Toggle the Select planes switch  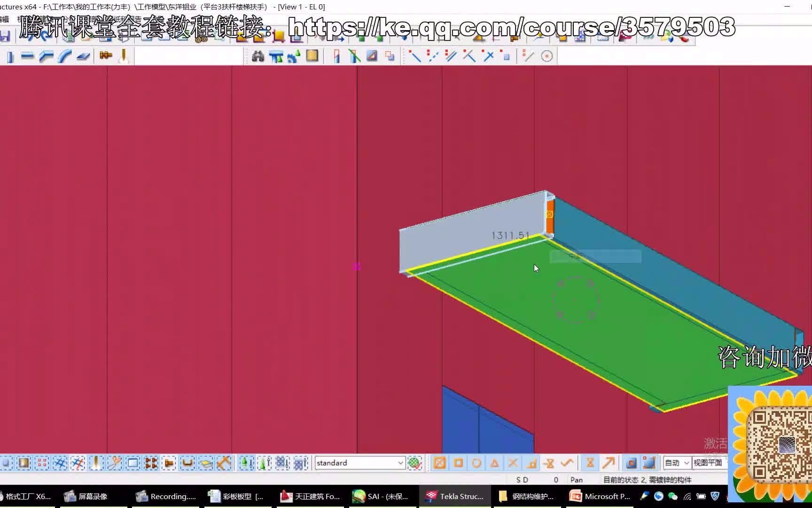pyautogui.click(x=206, y=463)
